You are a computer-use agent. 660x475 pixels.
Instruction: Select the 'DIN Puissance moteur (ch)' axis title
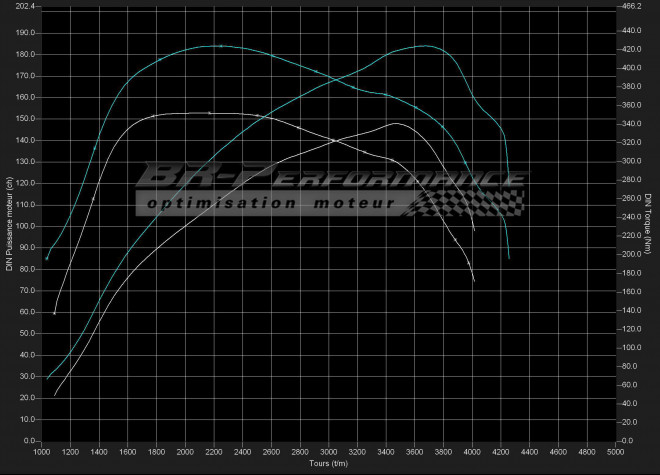click(9, 223)
